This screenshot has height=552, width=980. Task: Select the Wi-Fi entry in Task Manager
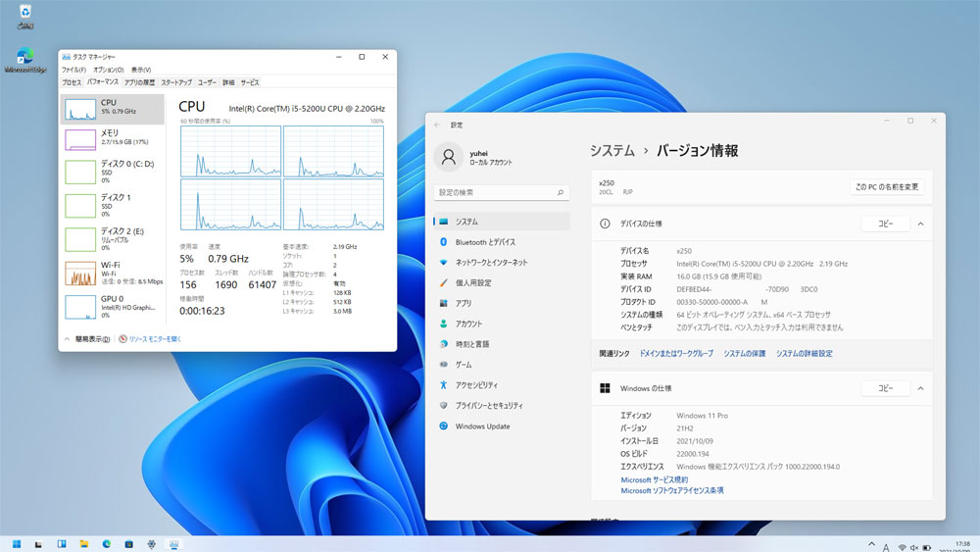coord(113,273)
